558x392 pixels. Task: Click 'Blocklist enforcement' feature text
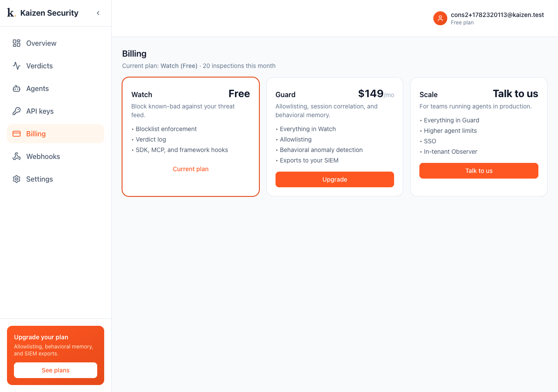coord(166,129)
